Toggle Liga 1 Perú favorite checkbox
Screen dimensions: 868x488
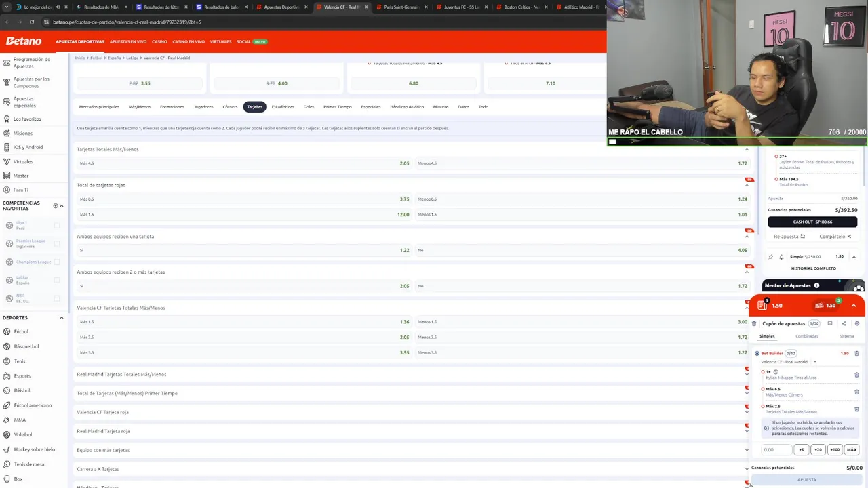[x=57, y=226]
